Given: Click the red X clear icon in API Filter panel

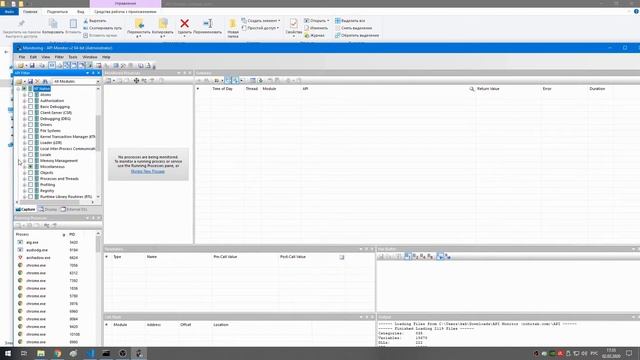Looking at the screenshot, I should tap(38, 82).
